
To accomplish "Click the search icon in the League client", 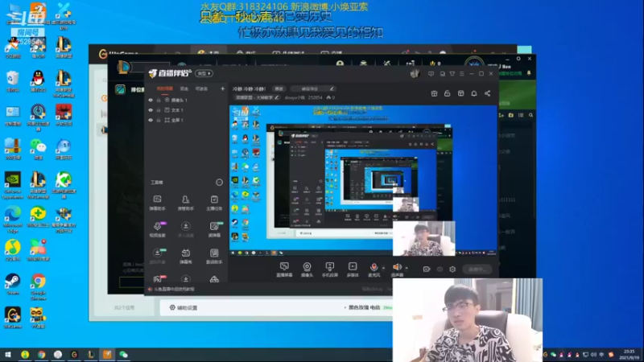I will pos(530,115).
